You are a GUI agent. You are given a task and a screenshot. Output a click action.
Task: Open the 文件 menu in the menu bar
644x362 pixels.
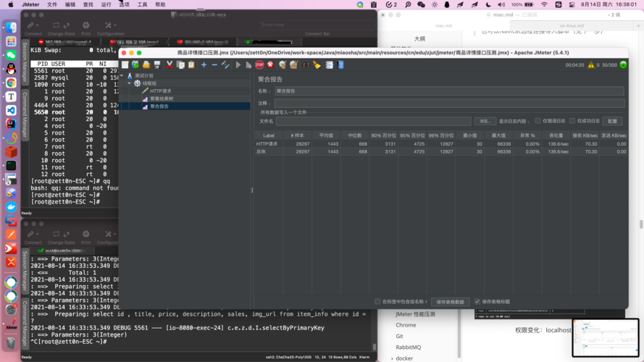pyautogui.click(x=52, y=4)
